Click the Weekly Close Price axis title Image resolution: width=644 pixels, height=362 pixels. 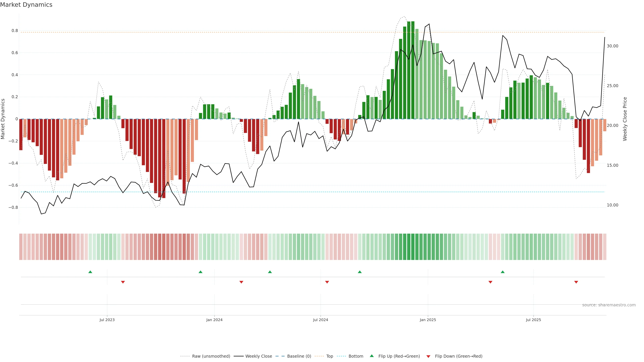coord(625,119)
